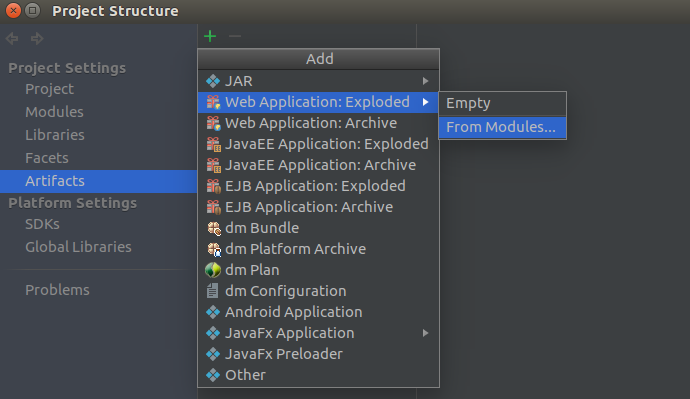690x399 pixels.
Task: Click the Android Application diamond icon
Action: click(213, 312)
